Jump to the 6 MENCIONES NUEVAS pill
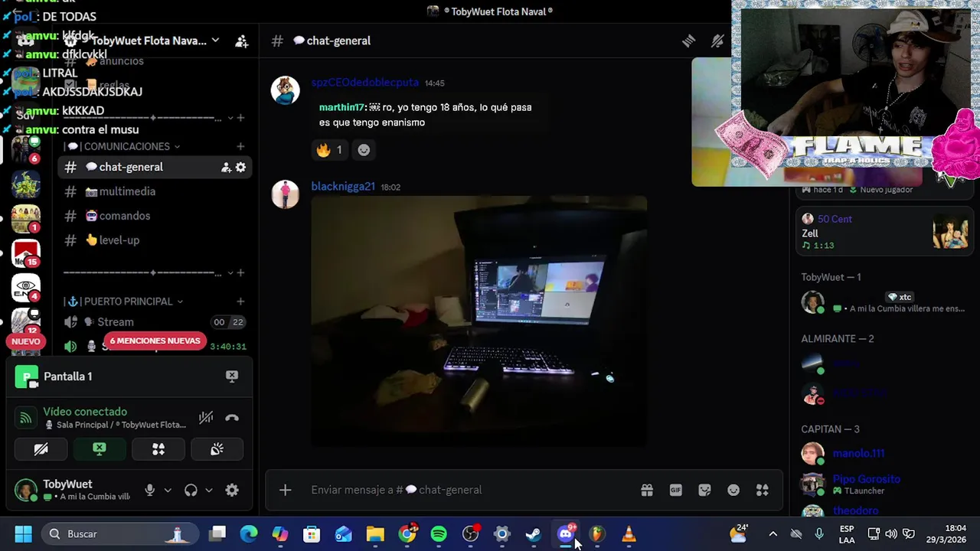 (155, 341)
